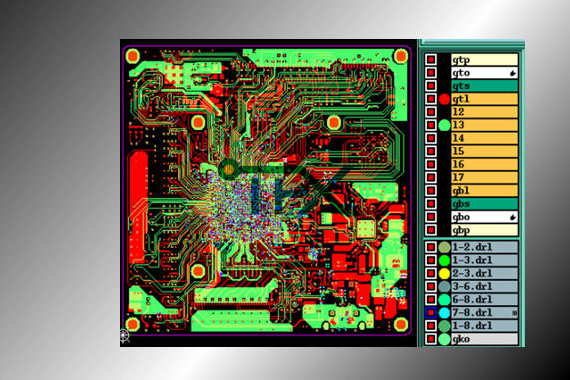Screen dimensions: 570x380
Task: Click the gray-teal dot for 3-6.drl
Action: pos(444,287)
